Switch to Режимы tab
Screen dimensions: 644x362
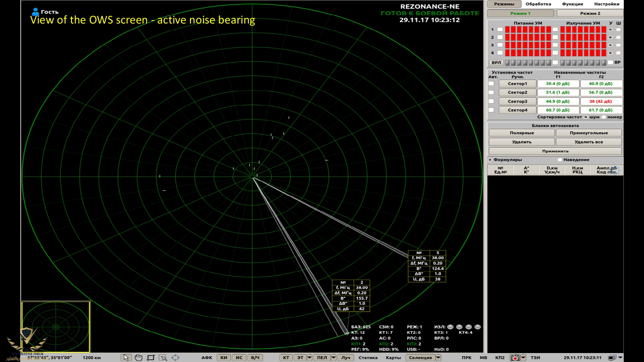pos(504,4)
